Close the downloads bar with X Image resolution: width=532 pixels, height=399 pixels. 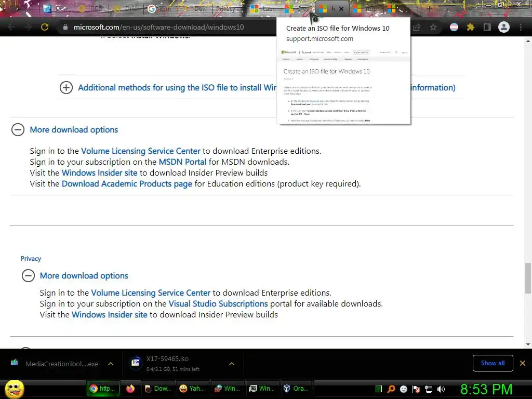coord(523,363)
